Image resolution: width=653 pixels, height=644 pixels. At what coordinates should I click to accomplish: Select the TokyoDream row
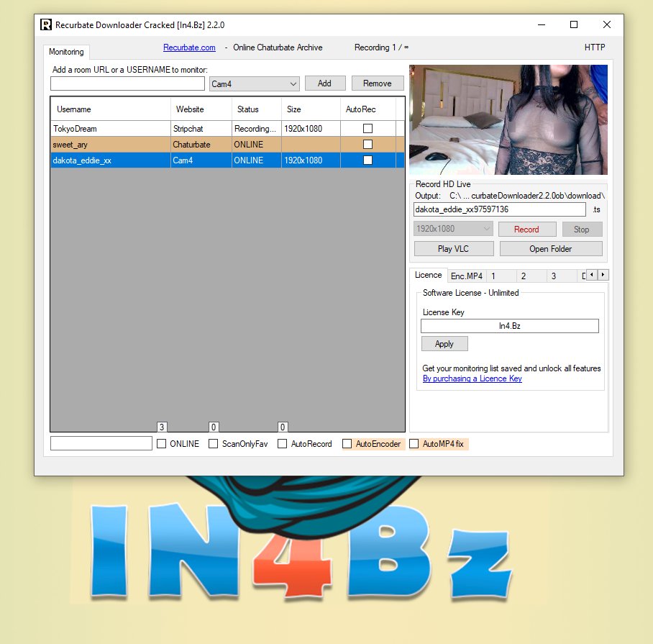pyautogui.click(x=227, y=129)
